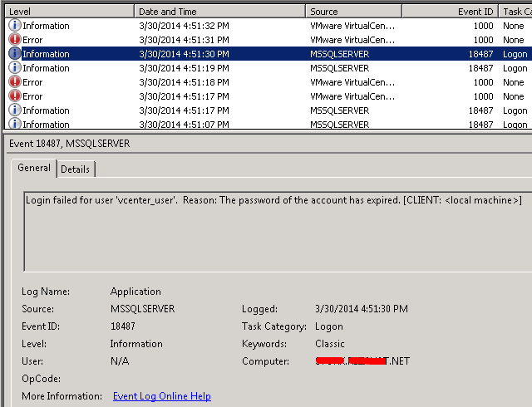
Task: Select the MSSQLSERVER source cell at 4:51:19 PM
Action: tap(339, 68)
